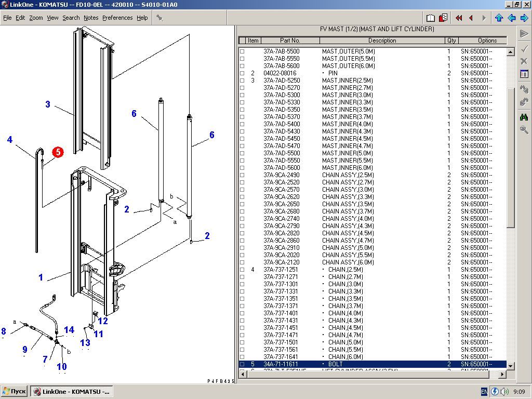This screenshot has height=399, width=532.
Task: Open the Zoom menu
Action: [36, 18]
